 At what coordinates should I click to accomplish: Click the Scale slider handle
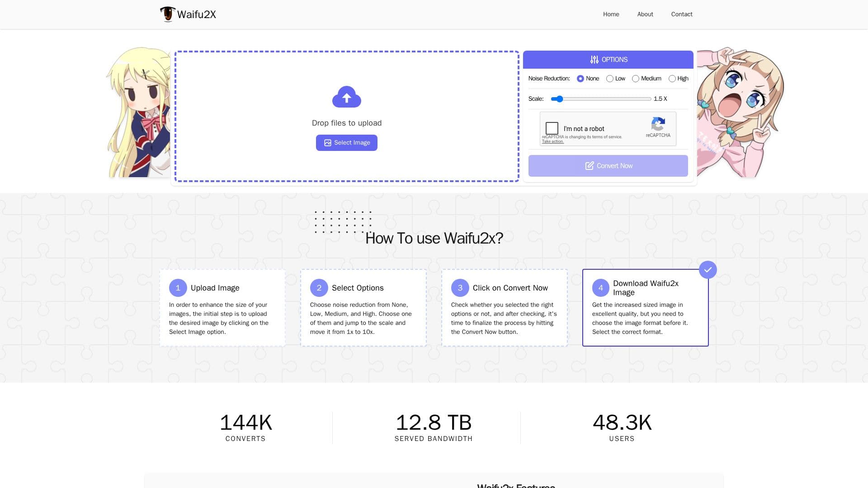tap(559, 99)
